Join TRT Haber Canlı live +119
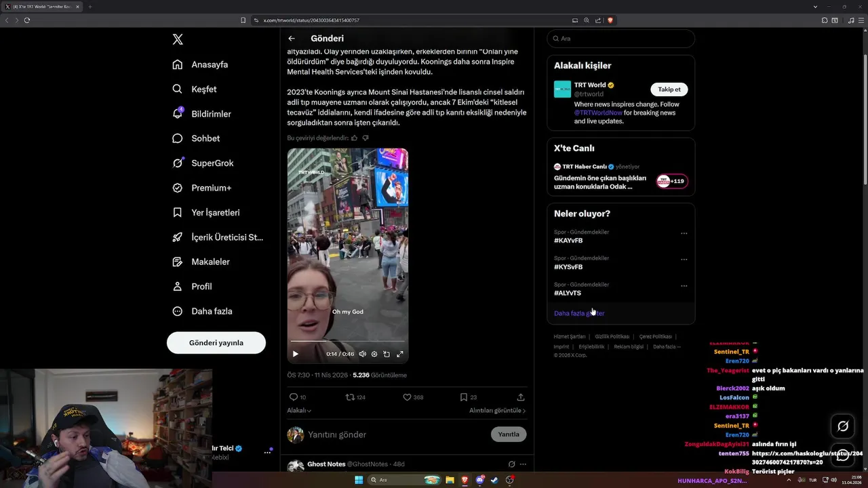This screenshot has height=488, width=868. [x=672, y=181]
